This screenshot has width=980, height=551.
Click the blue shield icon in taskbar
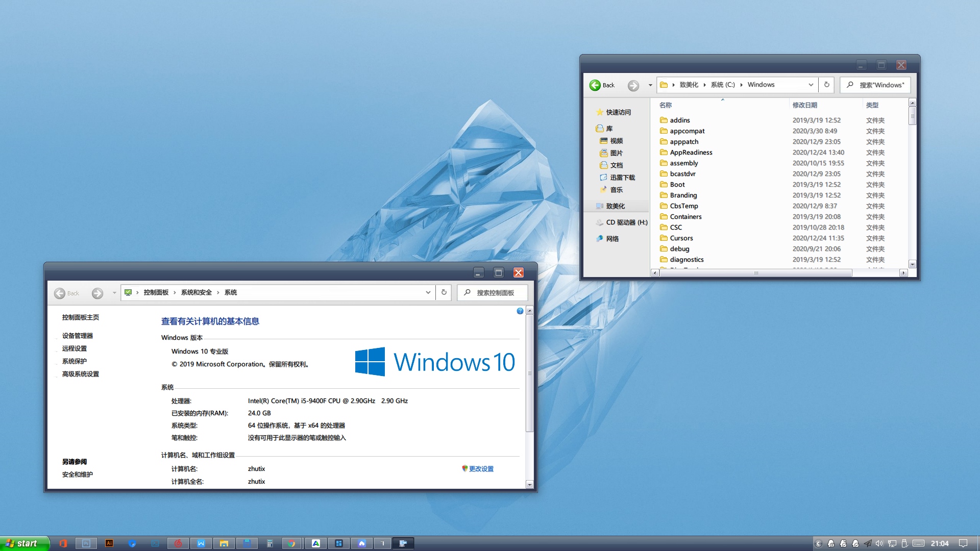(132, 543)
